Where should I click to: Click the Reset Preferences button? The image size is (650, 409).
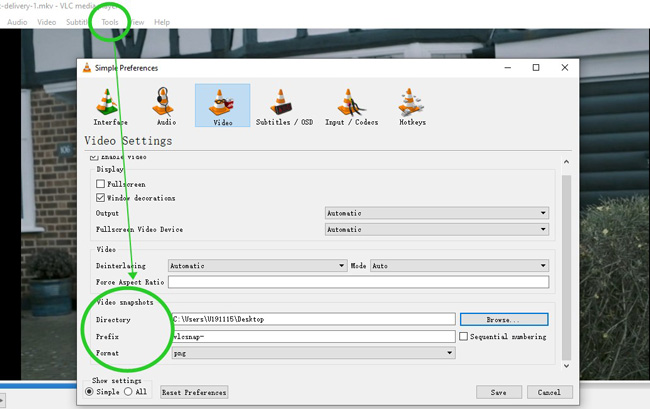(x=194, y=392)
